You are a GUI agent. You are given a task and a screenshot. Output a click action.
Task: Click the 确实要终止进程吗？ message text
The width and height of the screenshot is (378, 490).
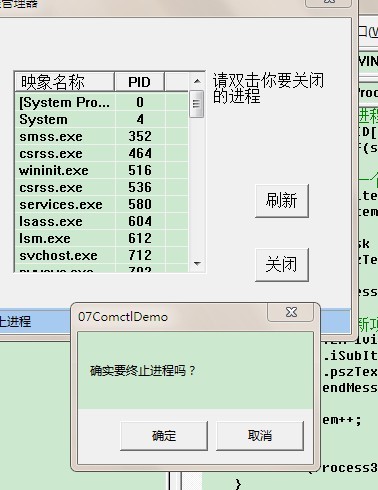143,371
